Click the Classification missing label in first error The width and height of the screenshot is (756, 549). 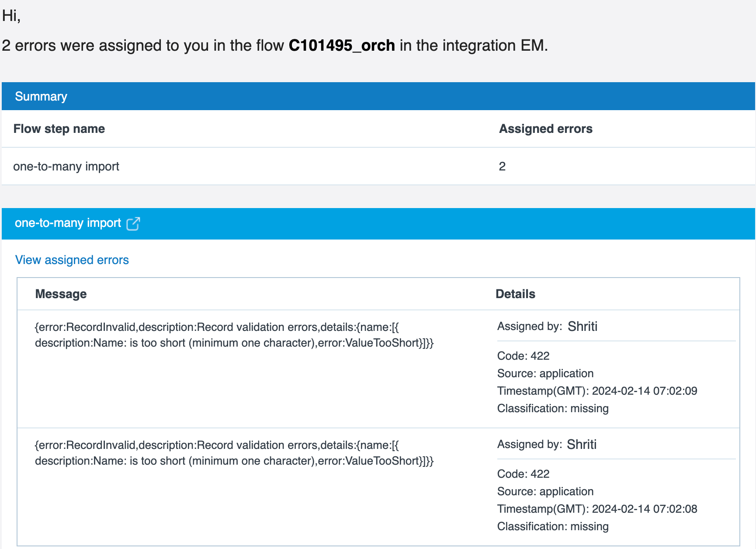point(553,408)
